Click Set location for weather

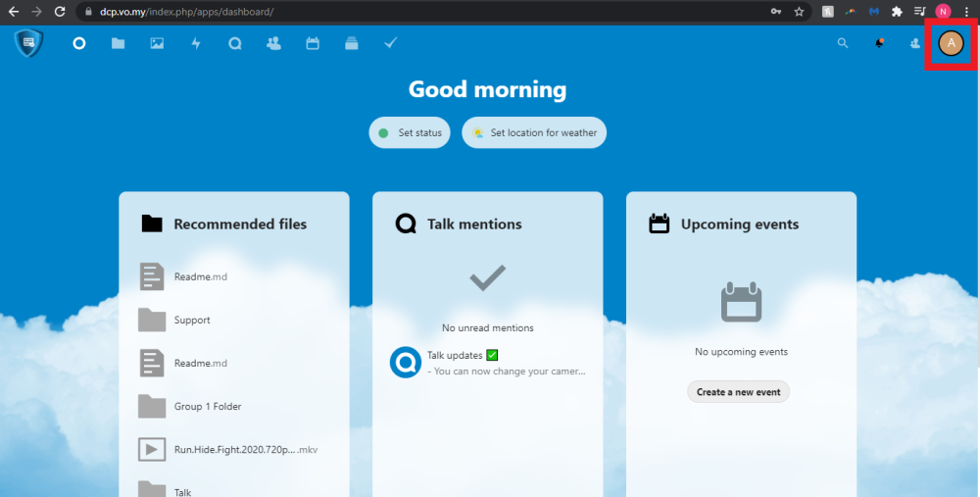[x=534, y=133]
